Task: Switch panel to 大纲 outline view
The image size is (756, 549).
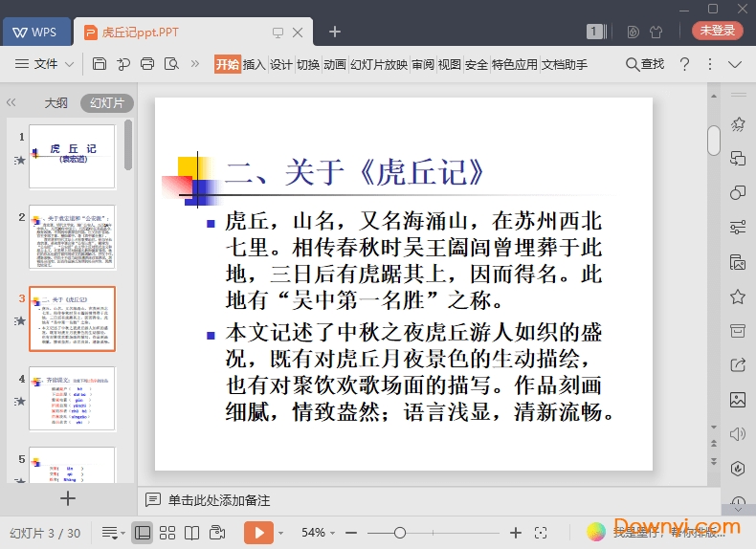Action: point(56,102)
